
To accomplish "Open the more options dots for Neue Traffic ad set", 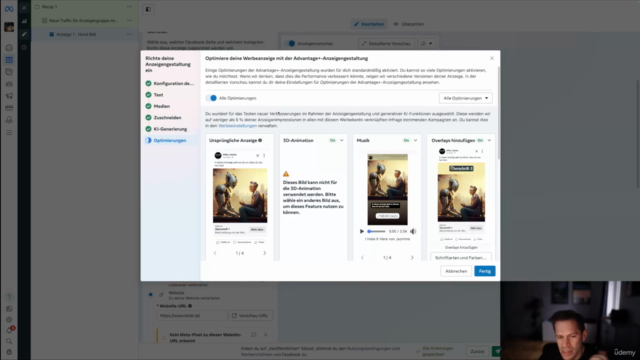I will pos(129,20).
